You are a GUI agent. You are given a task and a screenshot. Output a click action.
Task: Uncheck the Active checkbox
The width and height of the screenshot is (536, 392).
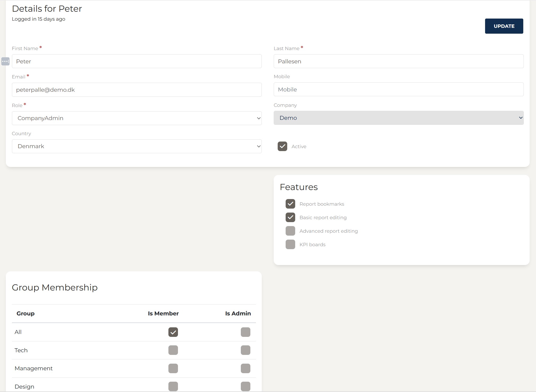282,146
